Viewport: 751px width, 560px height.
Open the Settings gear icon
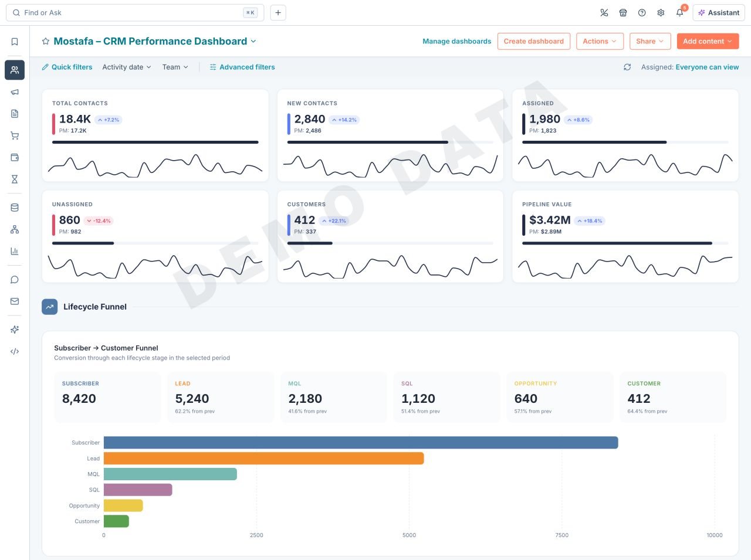661,12
